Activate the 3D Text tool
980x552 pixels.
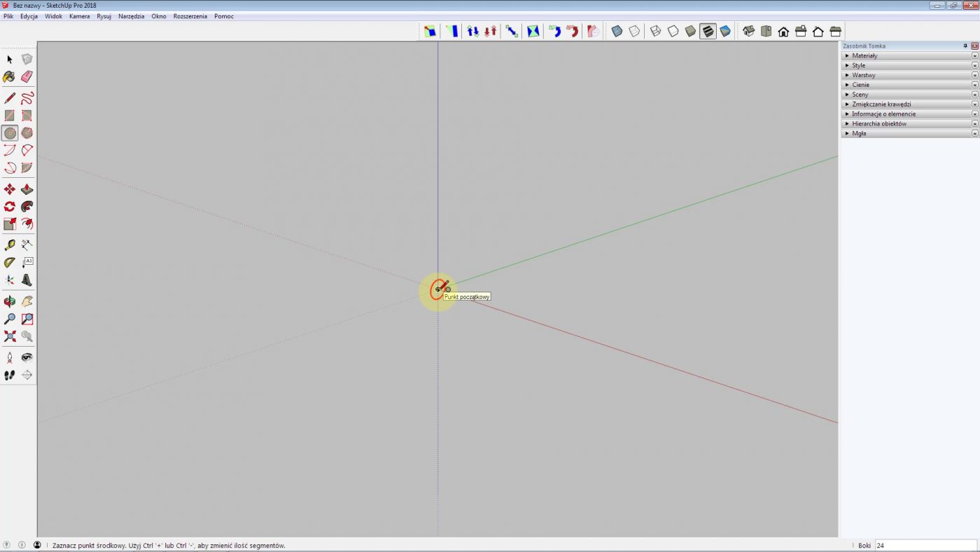click(27, 280)
